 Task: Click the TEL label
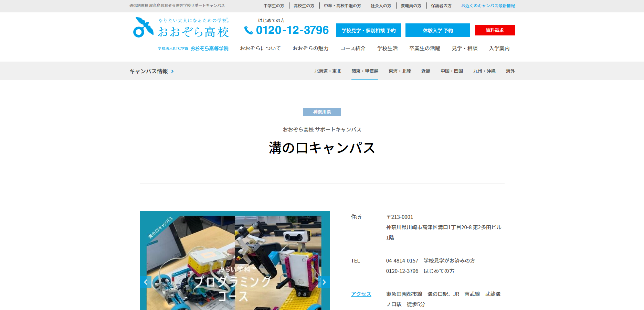pyautogui.click(x=356, y=260)
